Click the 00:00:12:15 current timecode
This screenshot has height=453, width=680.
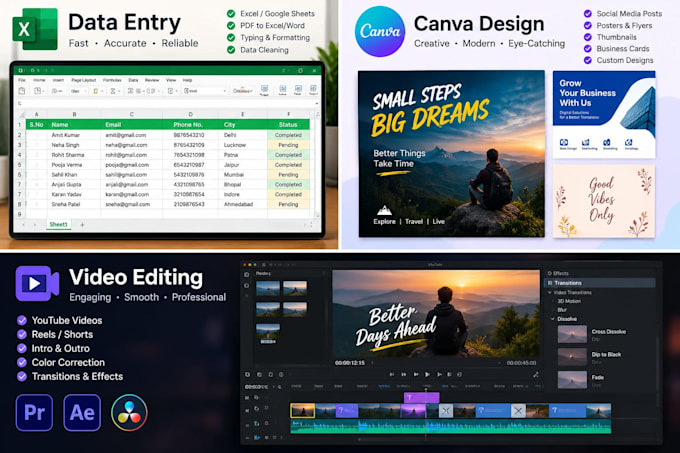(350, 363)
